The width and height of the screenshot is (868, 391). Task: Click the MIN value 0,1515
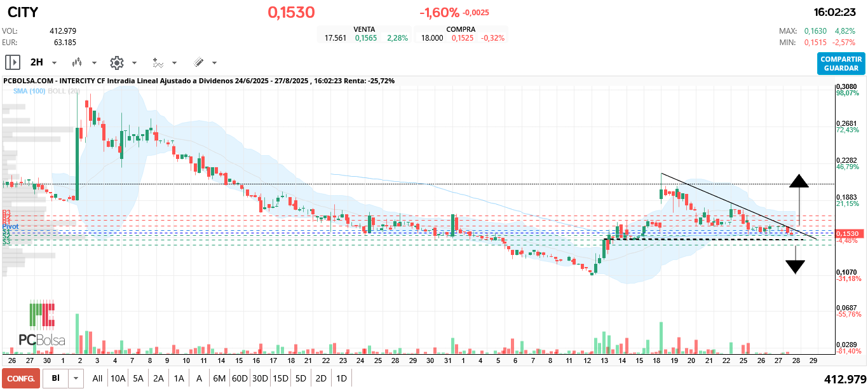(815, 43)
